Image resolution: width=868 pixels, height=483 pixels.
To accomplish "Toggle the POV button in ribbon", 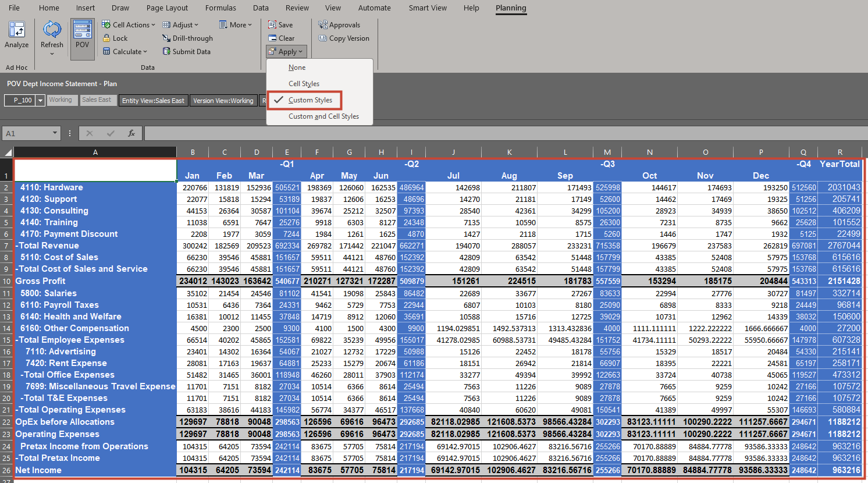I will [x=83, y=39].
